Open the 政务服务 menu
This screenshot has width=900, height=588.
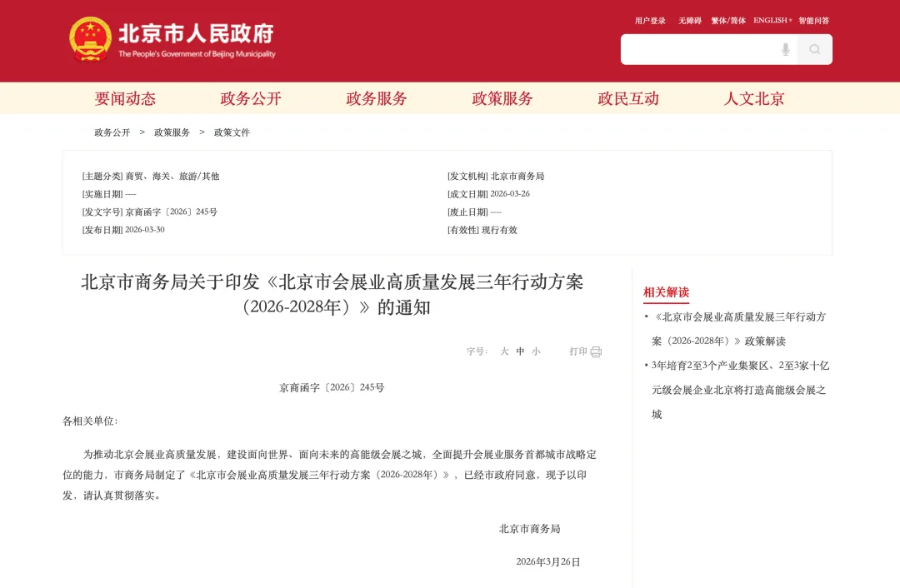(377, 98)
